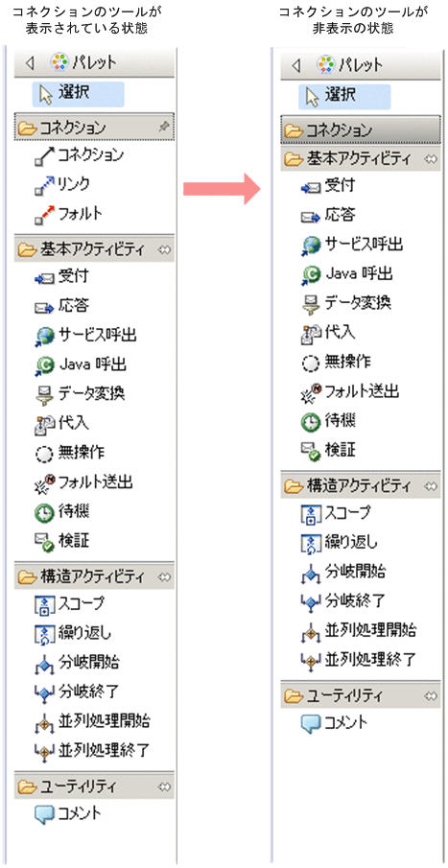Toggle pin icon on left 構造アクティビティ drawer
Image resolution: width=448 pixels, height=868 pixels.
pos(165,578)
